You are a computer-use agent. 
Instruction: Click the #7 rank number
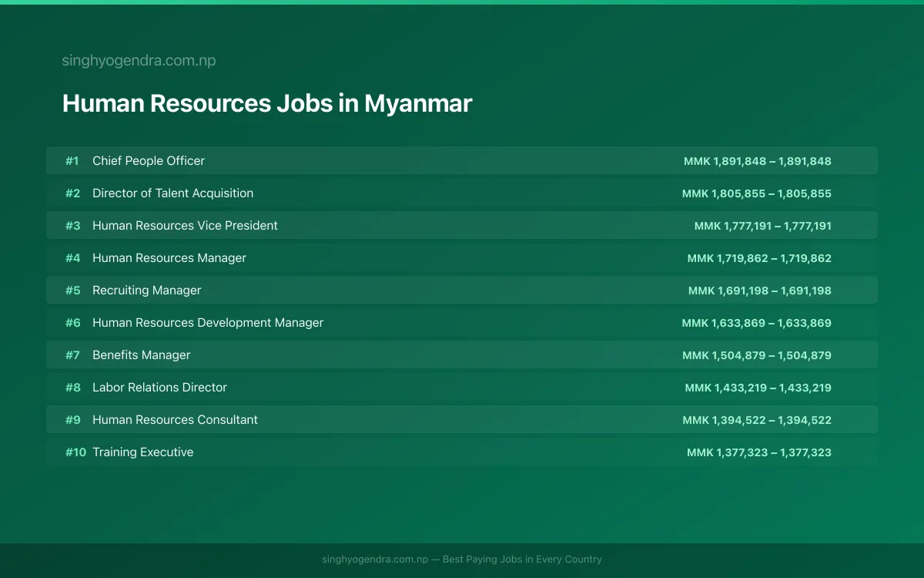click(x=72, y=355)
